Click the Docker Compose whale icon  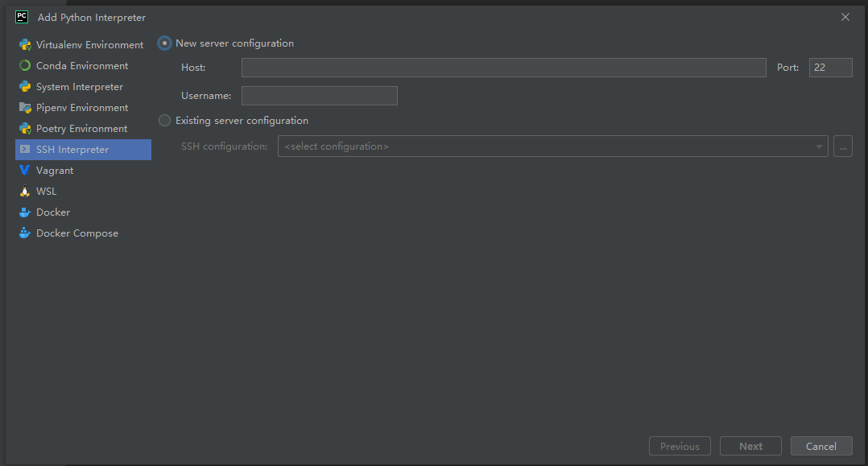coord(25,233)
